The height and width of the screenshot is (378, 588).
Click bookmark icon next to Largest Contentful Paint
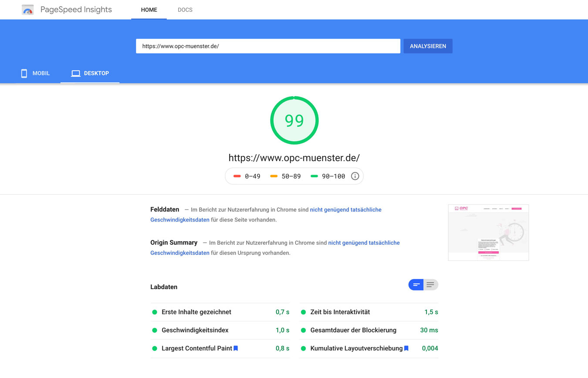tap(236, 348)
